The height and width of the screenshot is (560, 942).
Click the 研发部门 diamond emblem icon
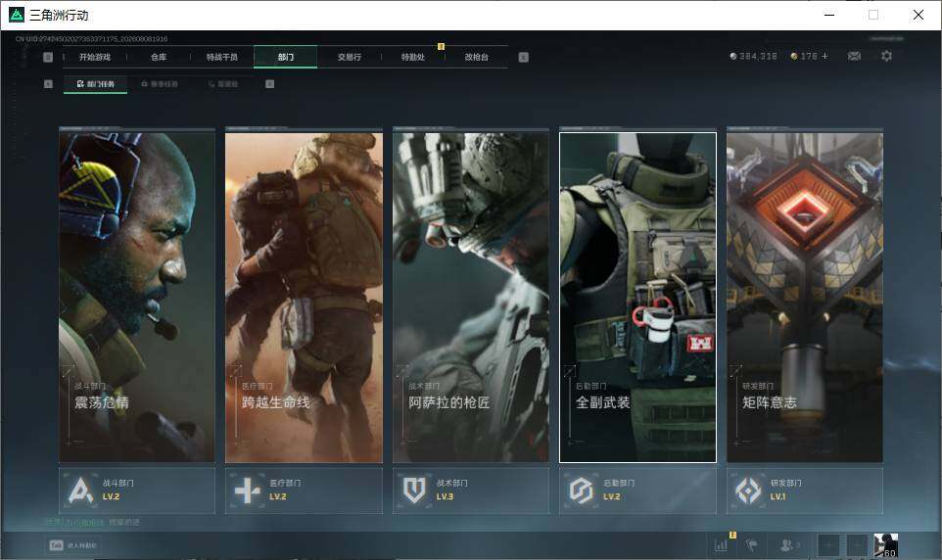tap(748, 490)
